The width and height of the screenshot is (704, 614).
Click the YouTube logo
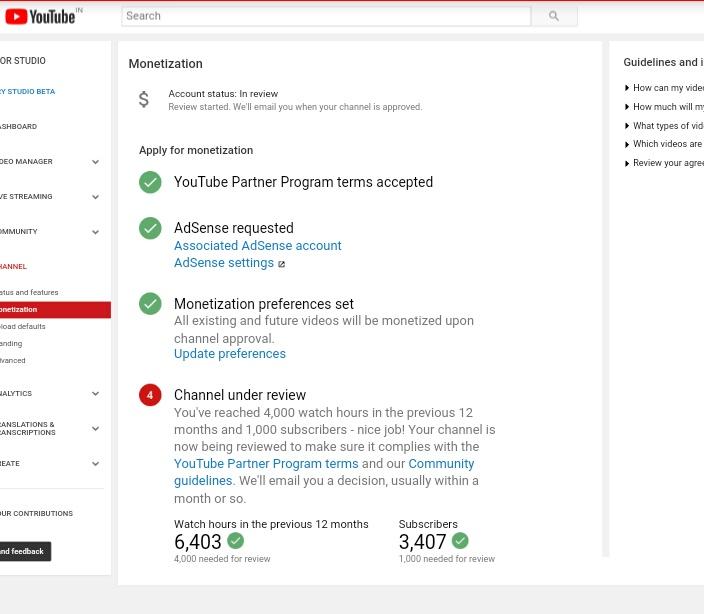coord(40,17)
